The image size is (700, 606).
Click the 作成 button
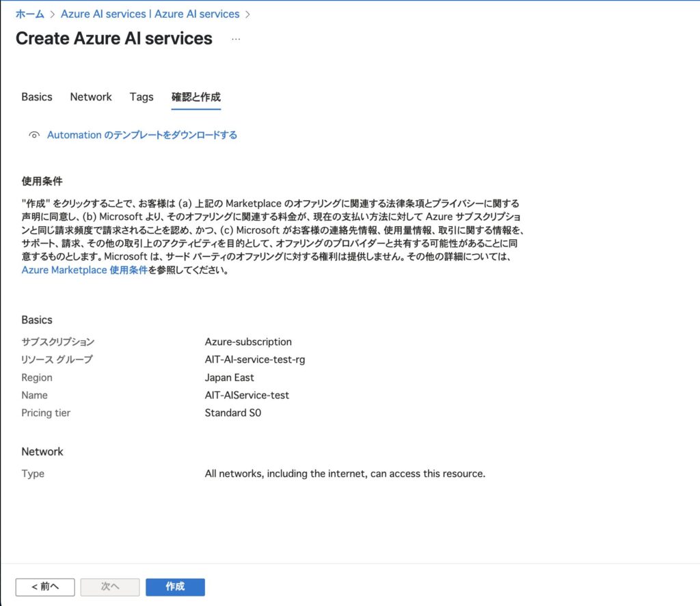175,587
